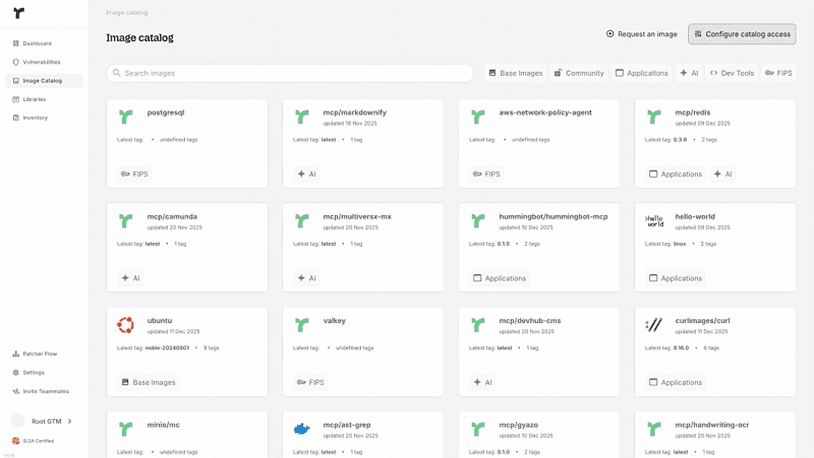Open the mcp/markdownify image title
Screen dimensions: 814x458
(355, 113)
